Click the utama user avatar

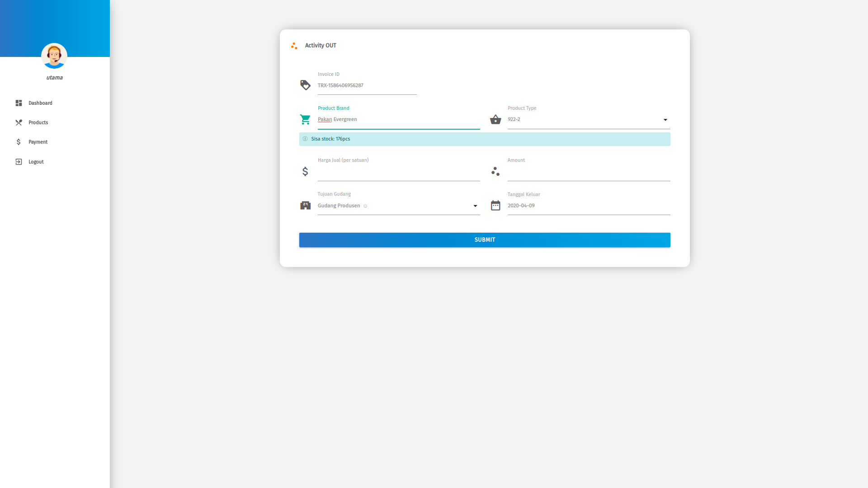54,56
